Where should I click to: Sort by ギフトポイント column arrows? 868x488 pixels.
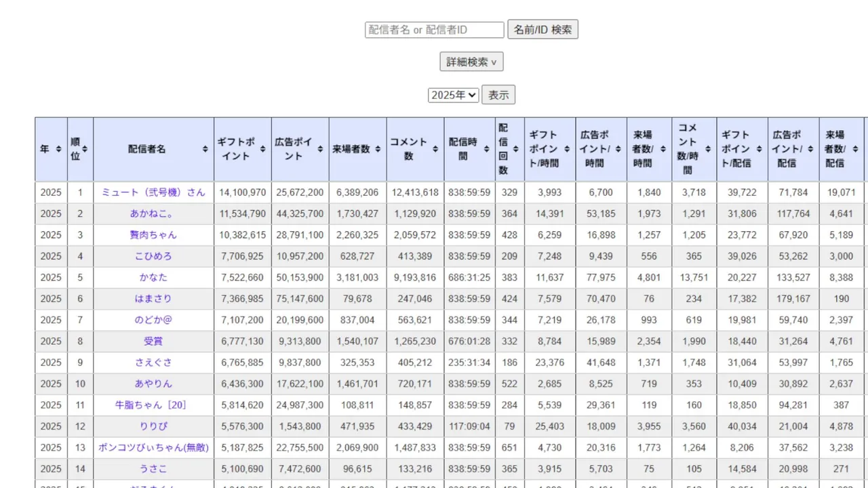(262, 149)
